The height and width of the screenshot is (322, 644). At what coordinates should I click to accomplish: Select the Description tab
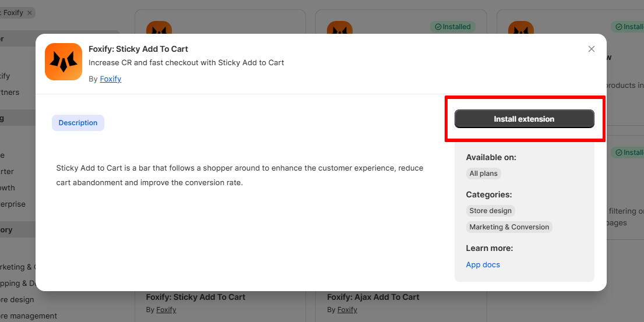pyautogui.click(x=78, y=123)
